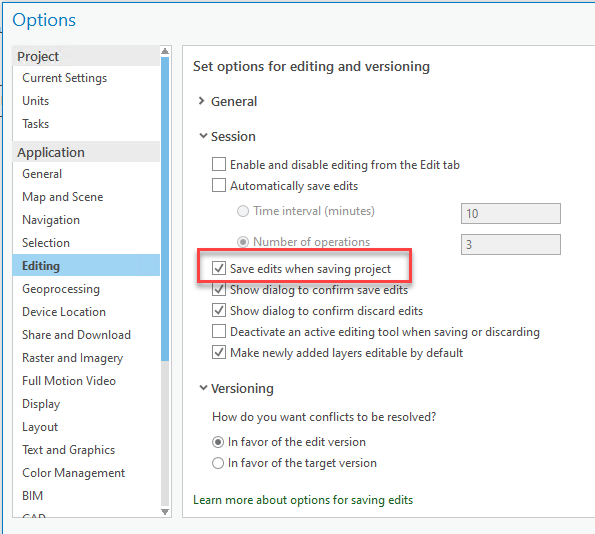Viewport: 595px width, 534px height.
Task: Check Deactivate an active editing tool option
Action: click(x=219, y=331)
